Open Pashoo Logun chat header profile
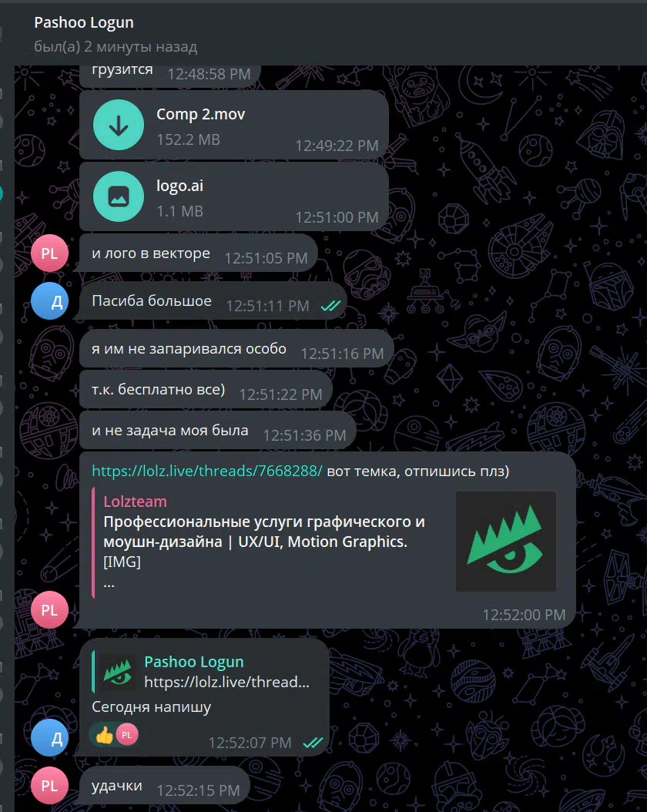 pyautogui.click(x=84, y=22)
